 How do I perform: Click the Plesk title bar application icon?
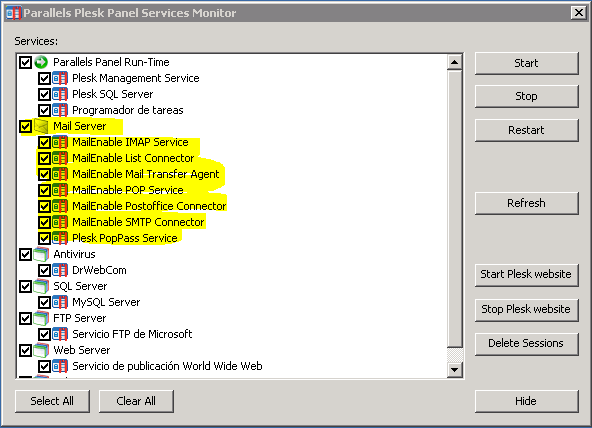pos(14,13)
